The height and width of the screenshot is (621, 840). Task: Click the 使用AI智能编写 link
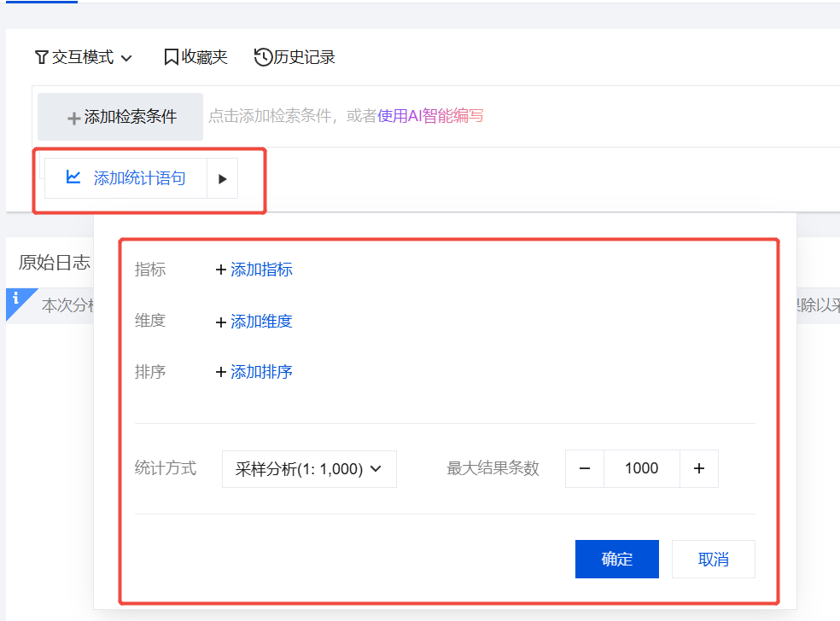click(430, 116)
